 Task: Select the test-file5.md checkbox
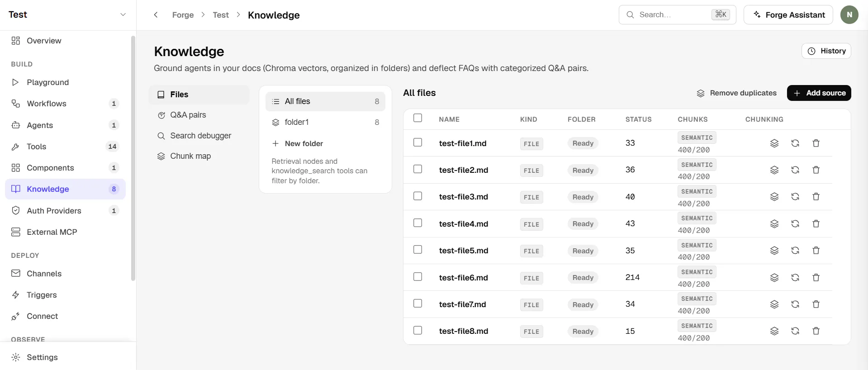click(x=418, y=250)
